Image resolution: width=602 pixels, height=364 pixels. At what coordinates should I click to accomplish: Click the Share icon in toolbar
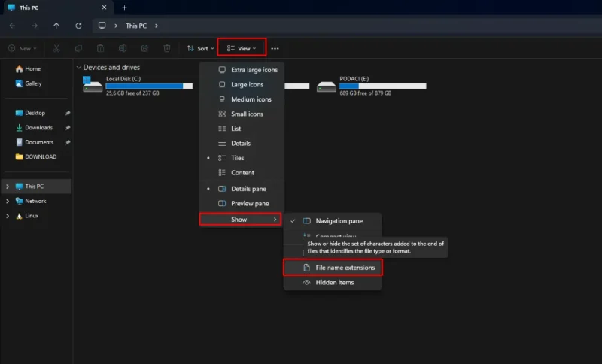pyautogui.click(x=144, y=48)
